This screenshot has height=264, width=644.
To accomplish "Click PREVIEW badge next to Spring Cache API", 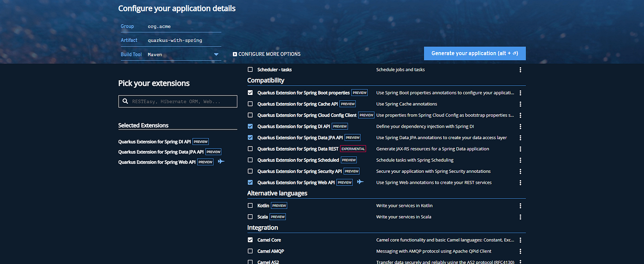I will (348, 104).
